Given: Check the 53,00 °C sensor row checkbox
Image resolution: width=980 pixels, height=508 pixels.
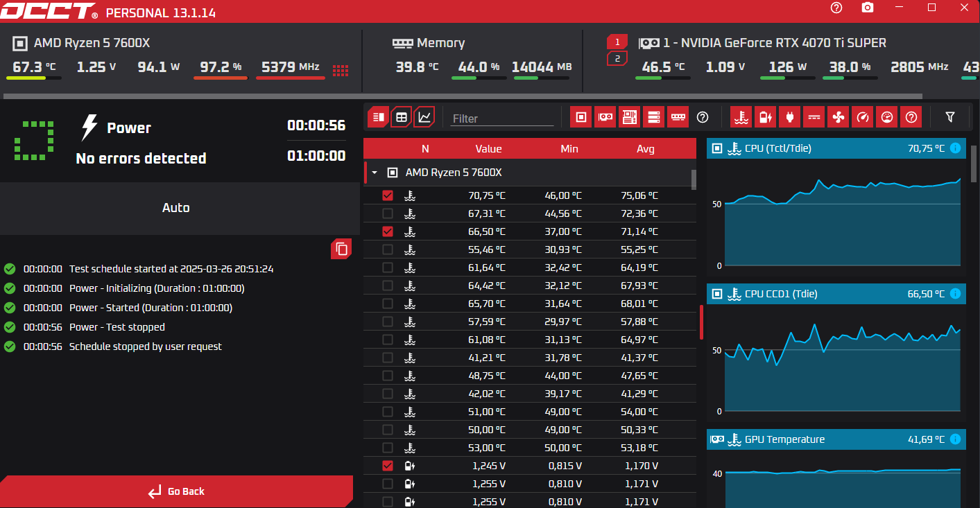Looking at the screenshot, I should tap(388, 448).
